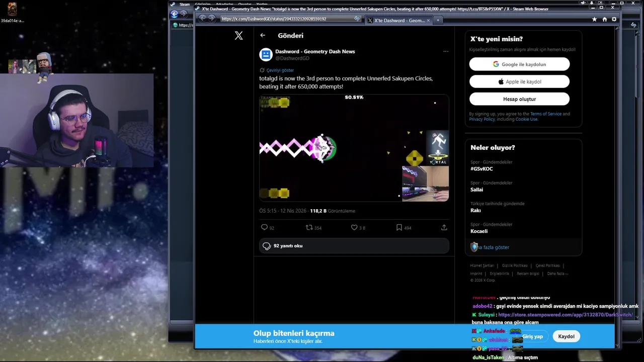The image size is (644, 362).
Task: Click the share icon under the post
Action: (x=444, y=227)
